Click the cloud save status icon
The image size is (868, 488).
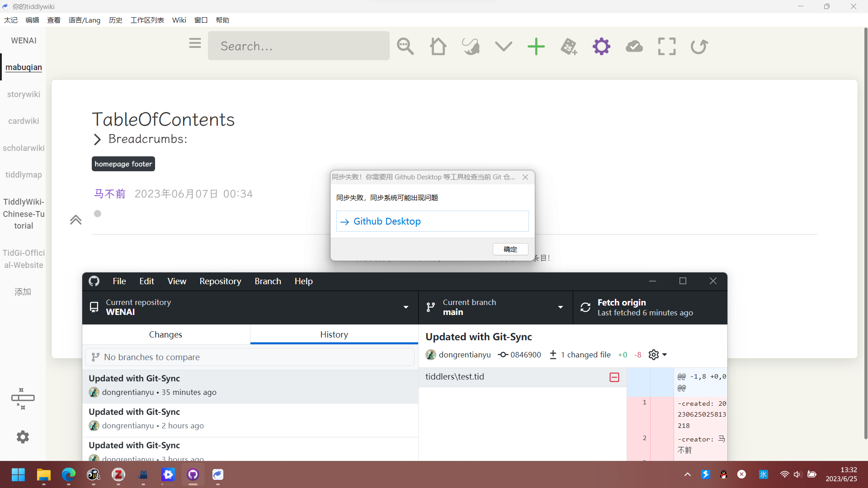pyautogui.click(x=634, y=46)
